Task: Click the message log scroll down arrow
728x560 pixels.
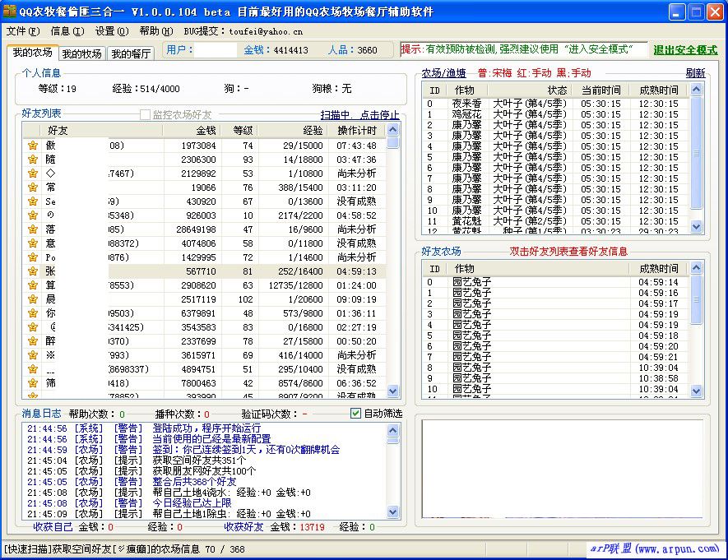Action: coord(392,511)
